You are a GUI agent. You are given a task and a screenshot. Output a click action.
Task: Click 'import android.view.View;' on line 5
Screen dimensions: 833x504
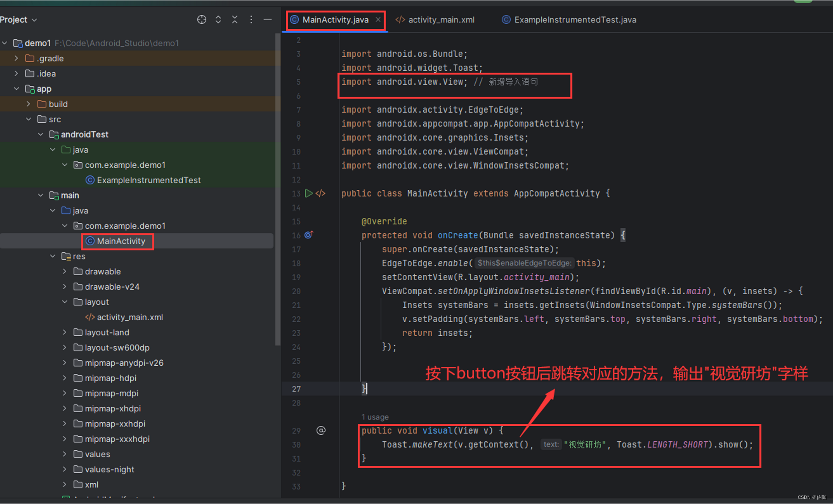pyautogui.click(x=404, y=82)
